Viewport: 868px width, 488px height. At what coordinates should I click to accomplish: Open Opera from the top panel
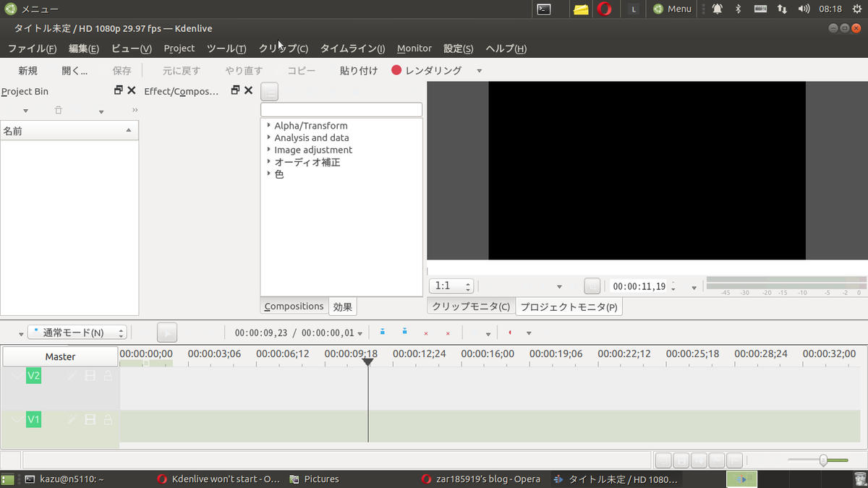(605, 9)
